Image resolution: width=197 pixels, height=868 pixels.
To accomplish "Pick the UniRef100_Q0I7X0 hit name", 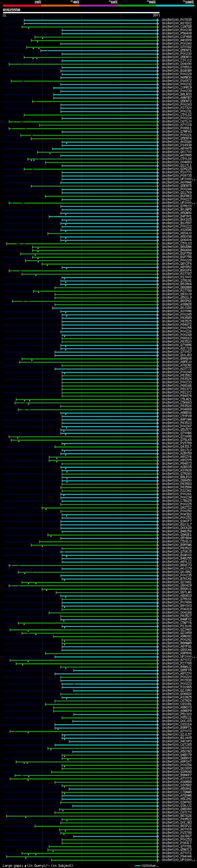I will (176, 152).
